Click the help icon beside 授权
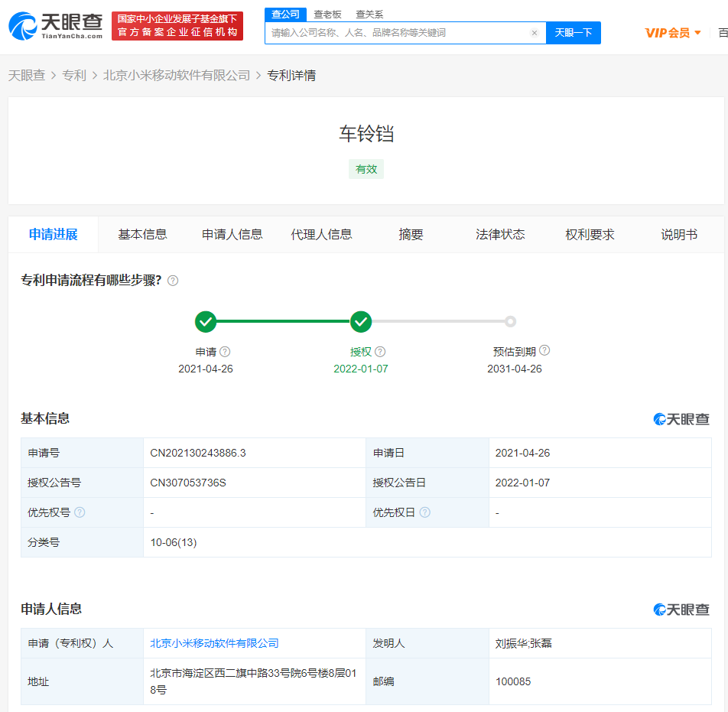This screenshot has width=728, height=712. [x=380, y=351]
